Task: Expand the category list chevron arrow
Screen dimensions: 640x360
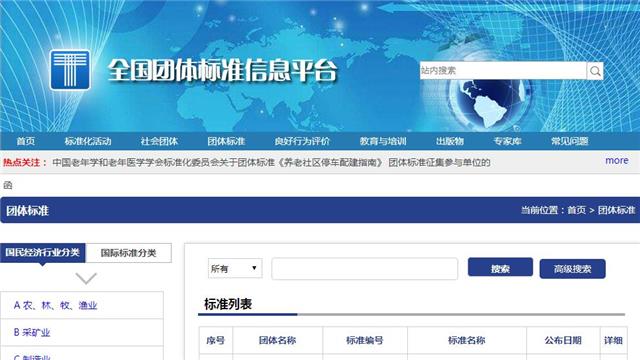Action: (86, 278)
